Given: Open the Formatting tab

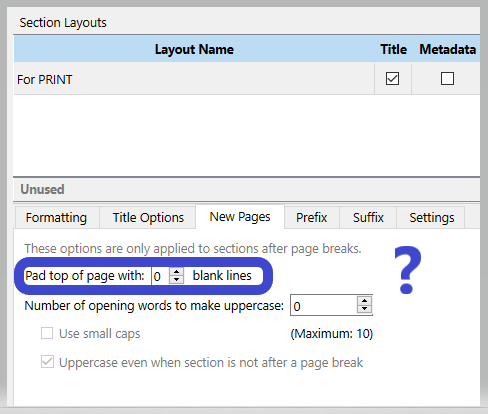Looking at the screenshot, I should pos(57,218).
